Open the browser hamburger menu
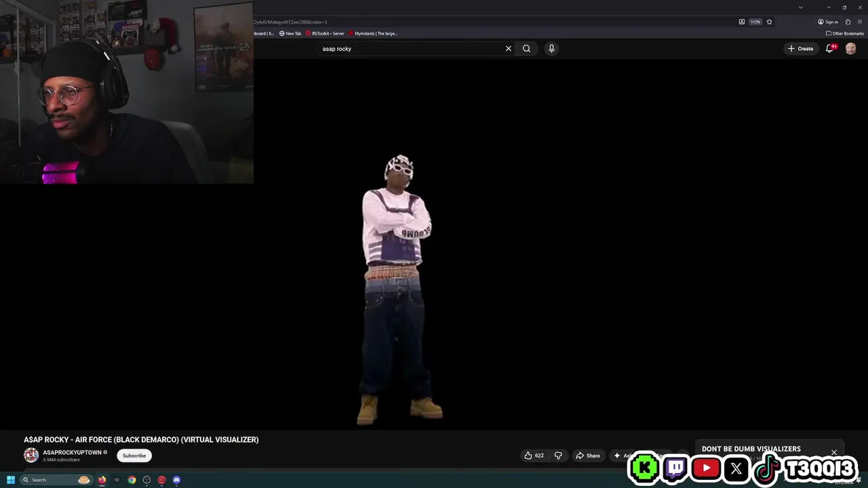 pos(860,22)
